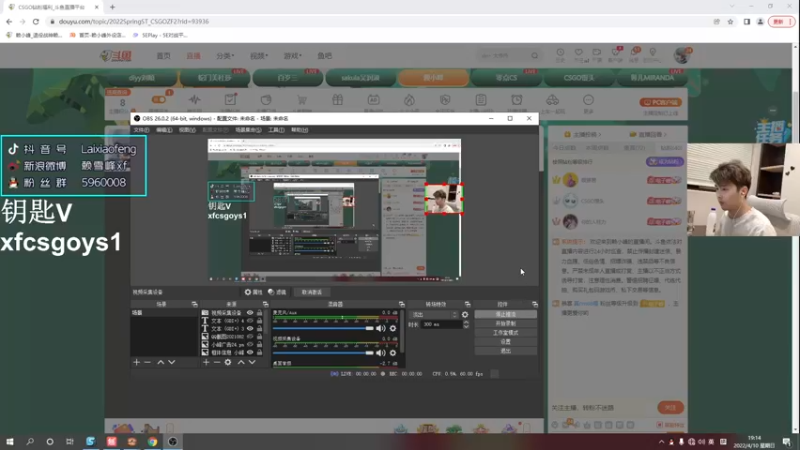Open scene transition properties gear
The image size is (800, 450).
click(x=465, y=315)
